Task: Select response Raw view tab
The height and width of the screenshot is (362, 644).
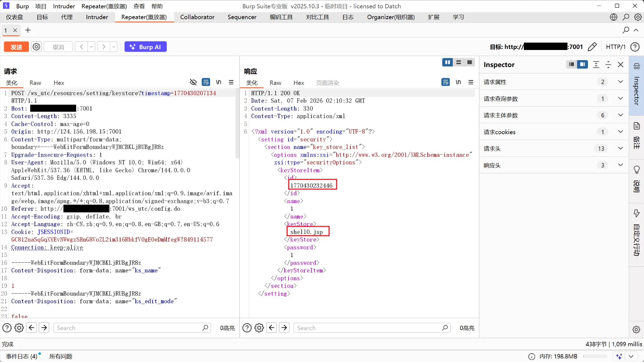Action: [x=276, y=83]
